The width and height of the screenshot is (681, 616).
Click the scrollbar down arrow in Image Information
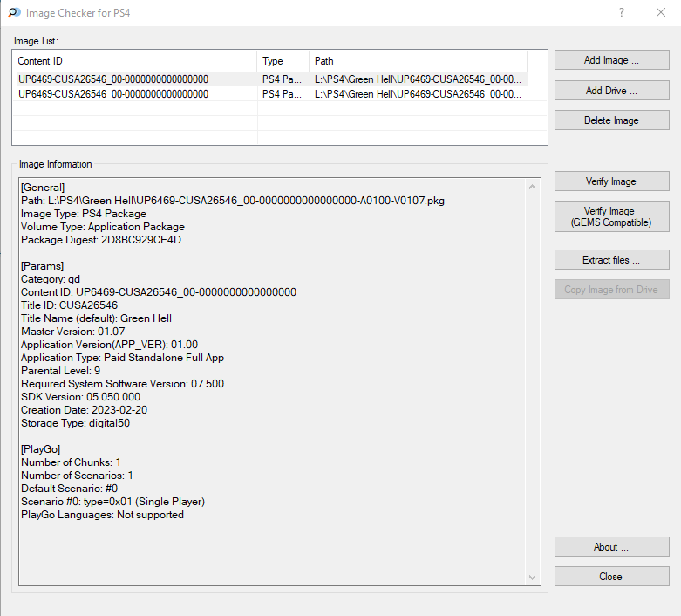coord(533,577)
